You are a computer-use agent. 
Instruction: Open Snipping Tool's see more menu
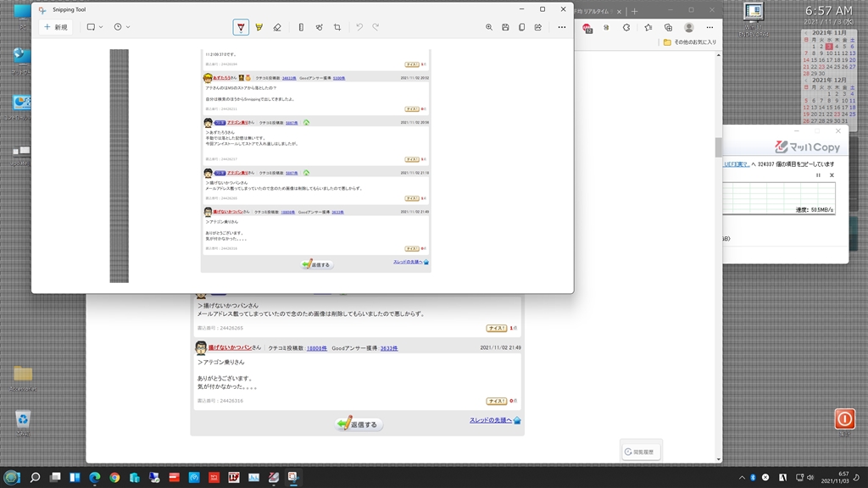[562, 27]
